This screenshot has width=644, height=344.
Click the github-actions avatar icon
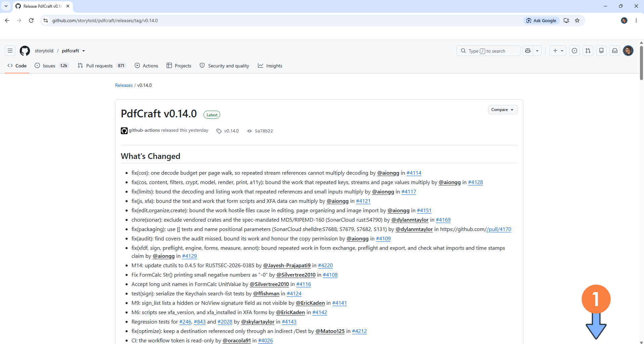click(x=124, y=131)
